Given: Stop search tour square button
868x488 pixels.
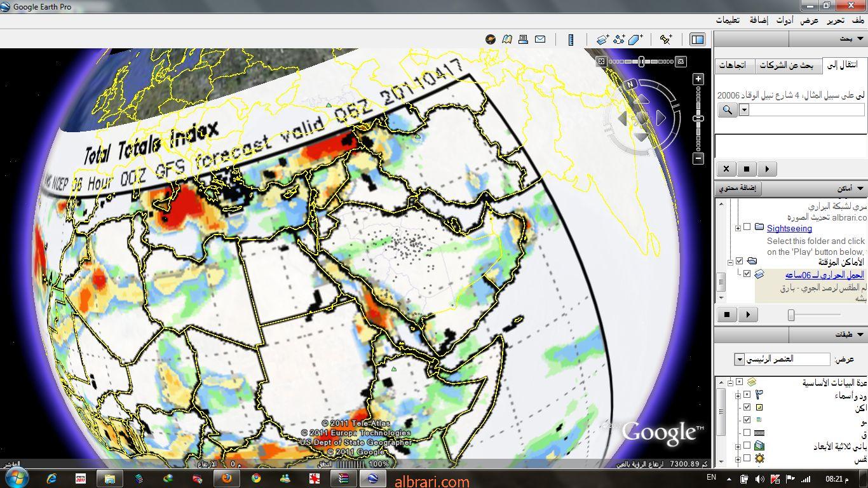Looking at the screenshot, I should [747, 169].
